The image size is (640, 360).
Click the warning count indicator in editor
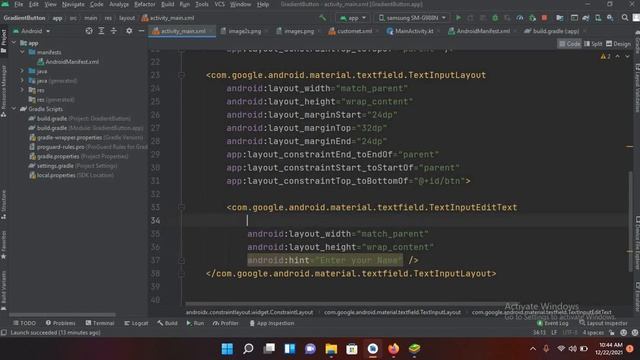tap(605, 56)
